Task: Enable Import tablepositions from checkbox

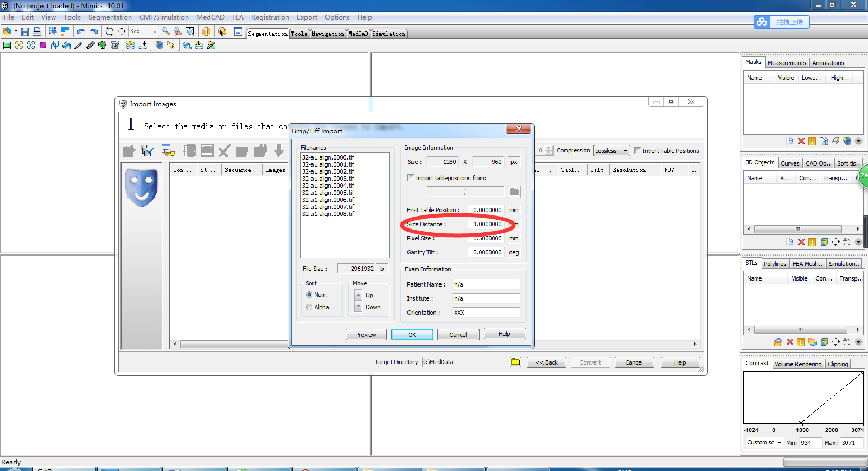Action: tap(411, 177)
